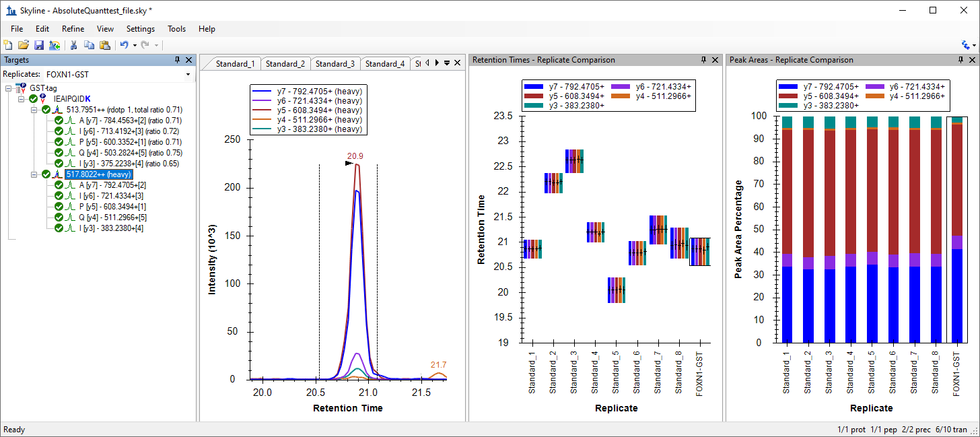Select Standard_3 retention time marker
The image size is (980, 437).
pos(574,161)
